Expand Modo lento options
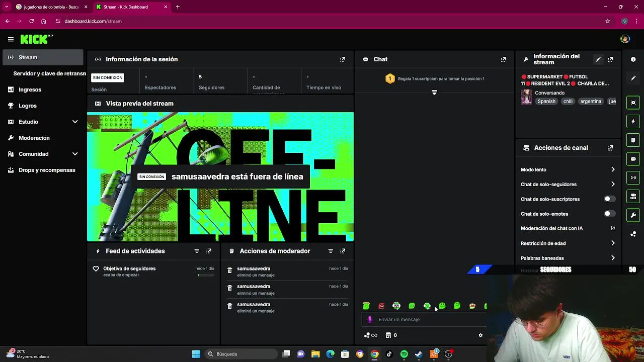 pos(613,169)
